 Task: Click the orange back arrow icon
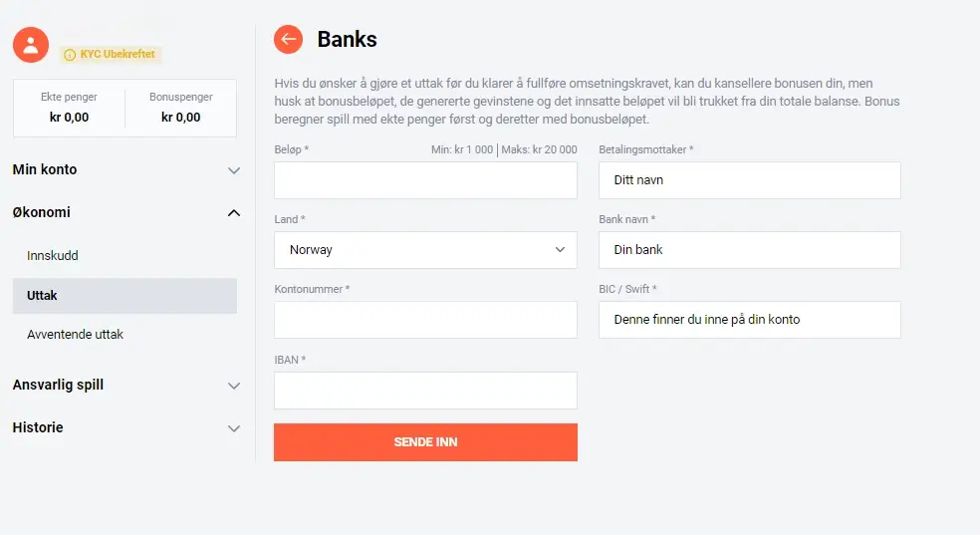coord(288,40)
